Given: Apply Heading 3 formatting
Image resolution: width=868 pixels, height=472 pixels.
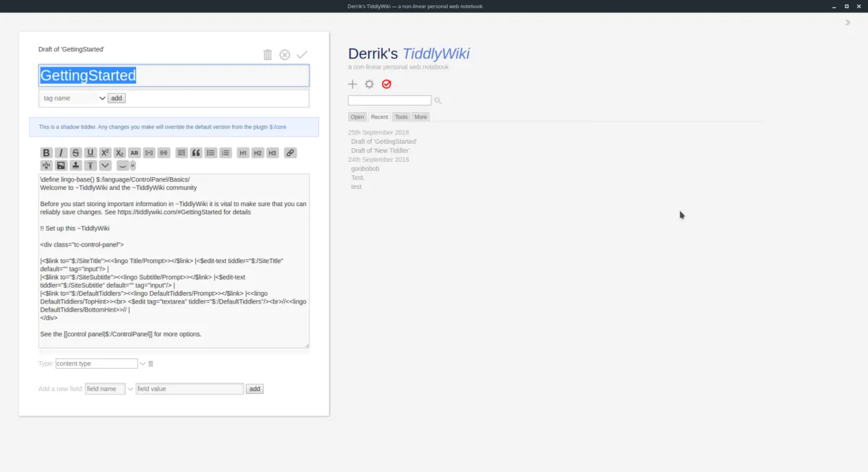Looking at the screenshot, I should [273, 153].
